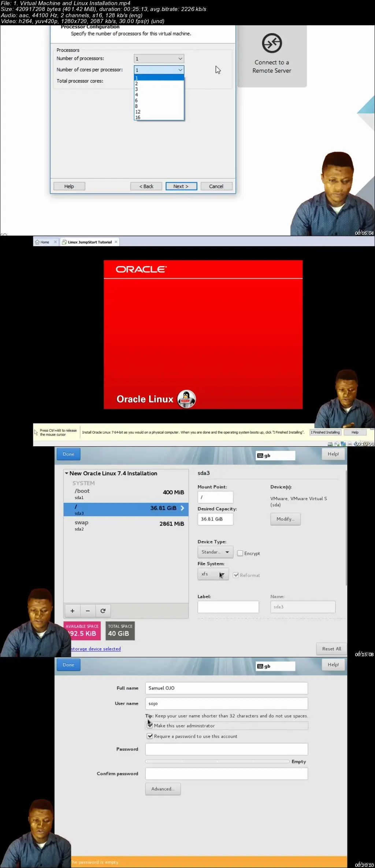375x868 pixels.
Task: Select the swap sda2 partition row
Action: (x=126, y=525)
